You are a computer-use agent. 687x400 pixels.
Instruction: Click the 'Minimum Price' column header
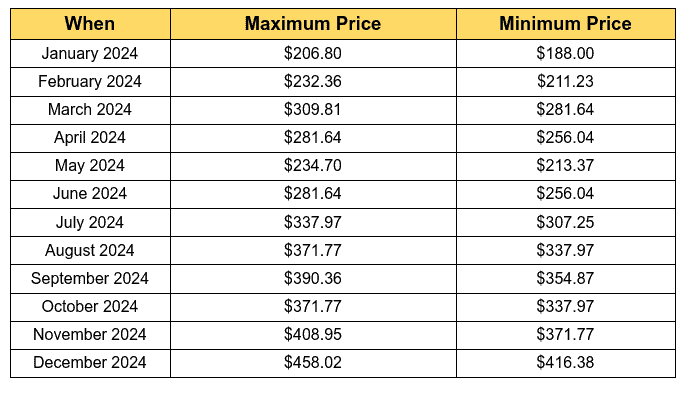click(565, 24)
